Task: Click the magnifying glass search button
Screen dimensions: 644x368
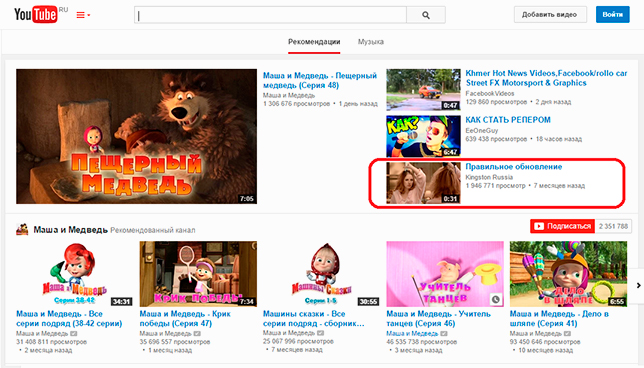Action: coord(426,15)
